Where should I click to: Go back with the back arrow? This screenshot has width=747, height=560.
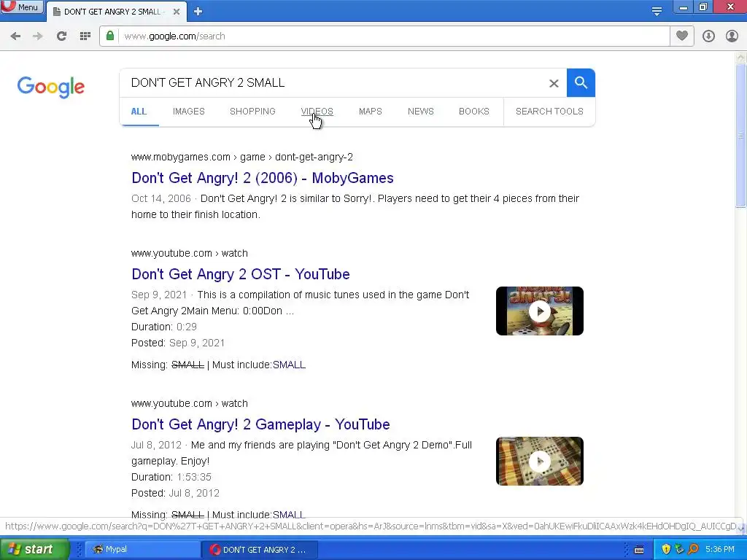click(15, 36)
